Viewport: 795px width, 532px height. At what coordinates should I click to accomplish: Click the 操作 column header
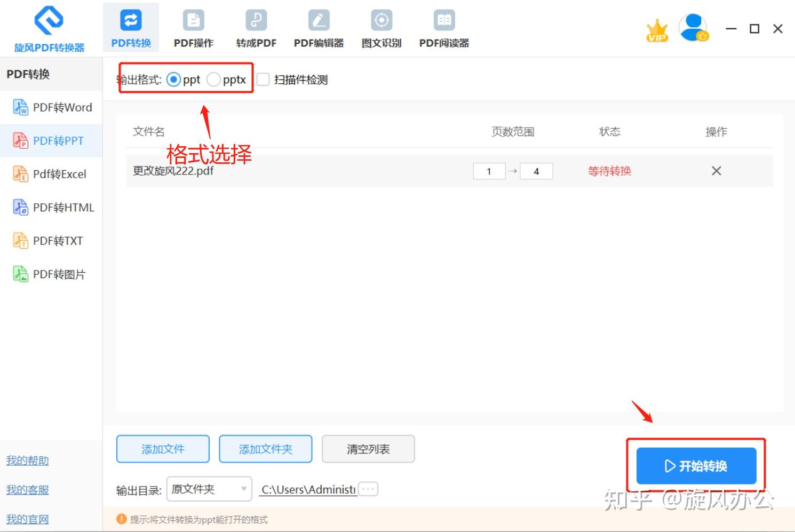(716, 132)
